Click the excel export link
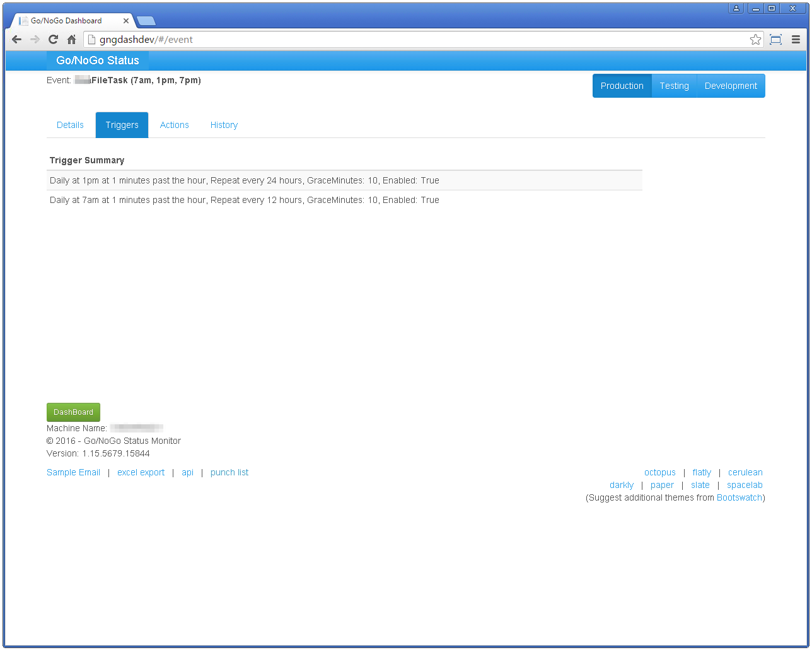 point(141,472)
